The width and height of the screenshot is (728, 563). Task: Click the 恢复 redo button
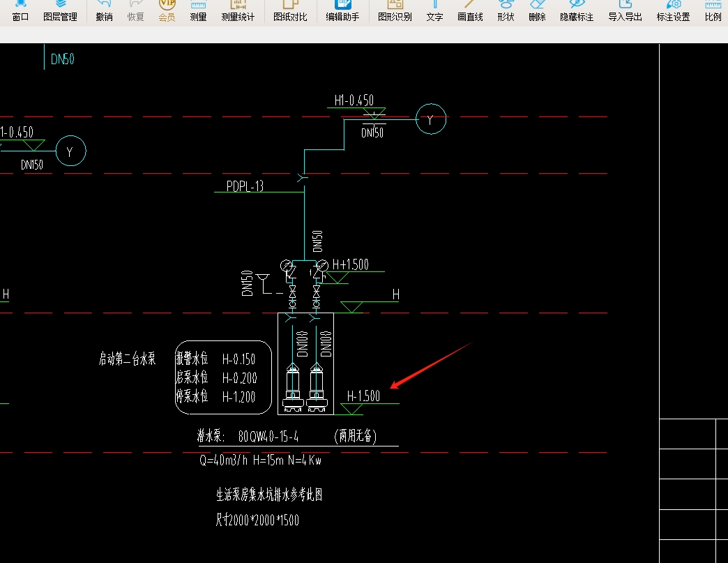click(x=135, y=12)
